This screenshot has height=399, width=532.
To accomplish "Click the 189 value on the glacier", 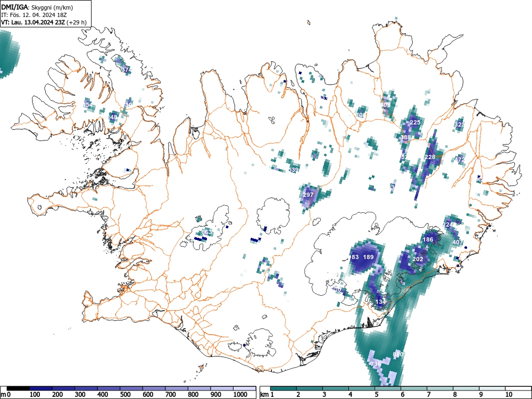I will coord(369,257).
